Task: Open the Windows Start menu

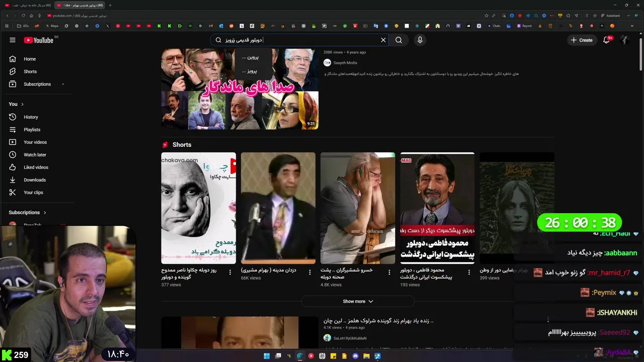Action: click(x=267, y=356)
